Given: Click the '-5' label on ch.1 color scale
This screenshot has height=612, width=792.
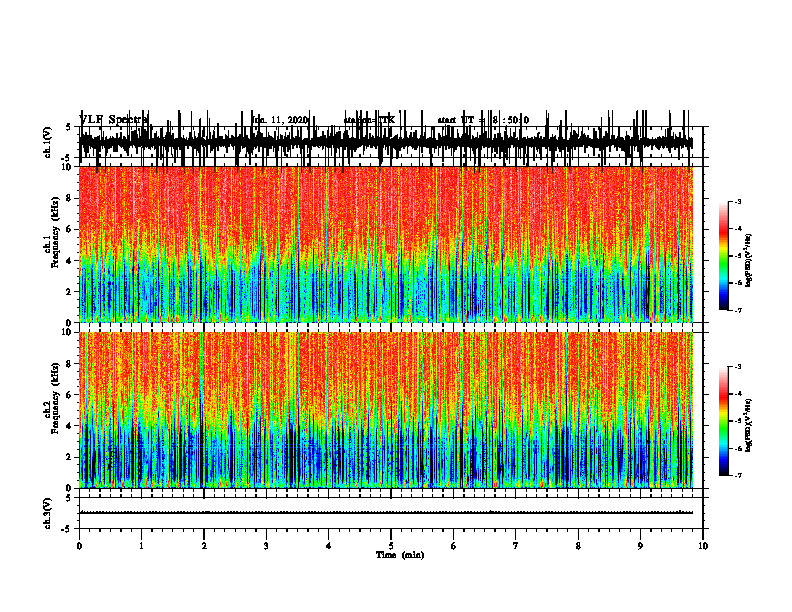Looking at the screenshot, I should coord(737,256).
